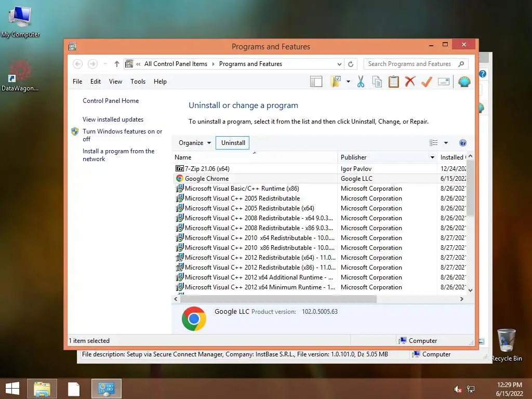
Task: Click the Back navigation arrow
Action: coord(78,64)
